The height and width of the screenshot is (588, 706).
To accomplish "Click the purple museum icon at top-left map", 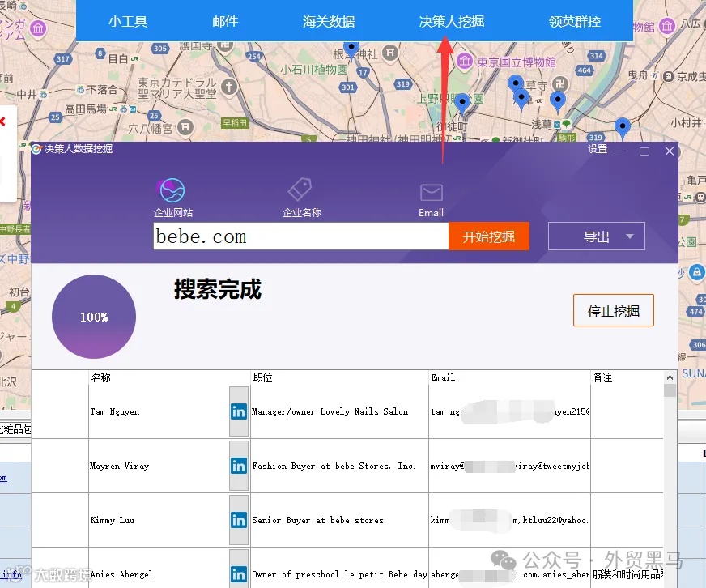I will point(38,29).
